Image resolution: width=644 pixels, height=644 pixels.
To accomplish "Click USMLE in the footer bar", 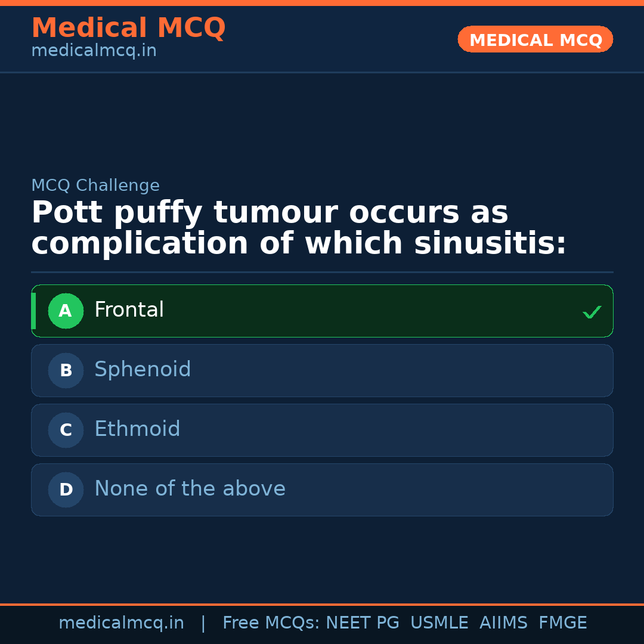I will [439, 623].
